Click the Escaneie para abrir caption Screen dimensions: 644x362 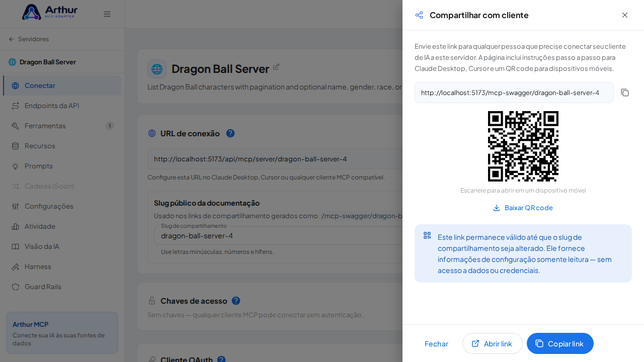(x=523, y=191)
